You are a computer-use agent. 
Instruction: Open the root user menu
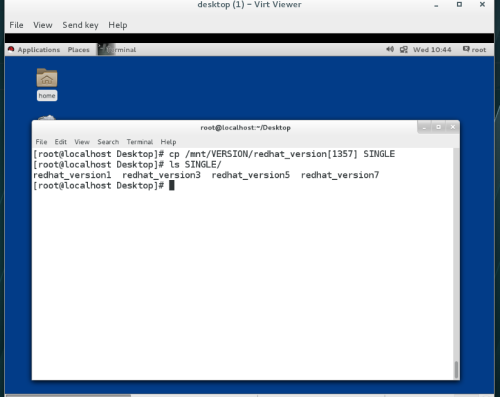pyautogui.click(x=474, y=50)
